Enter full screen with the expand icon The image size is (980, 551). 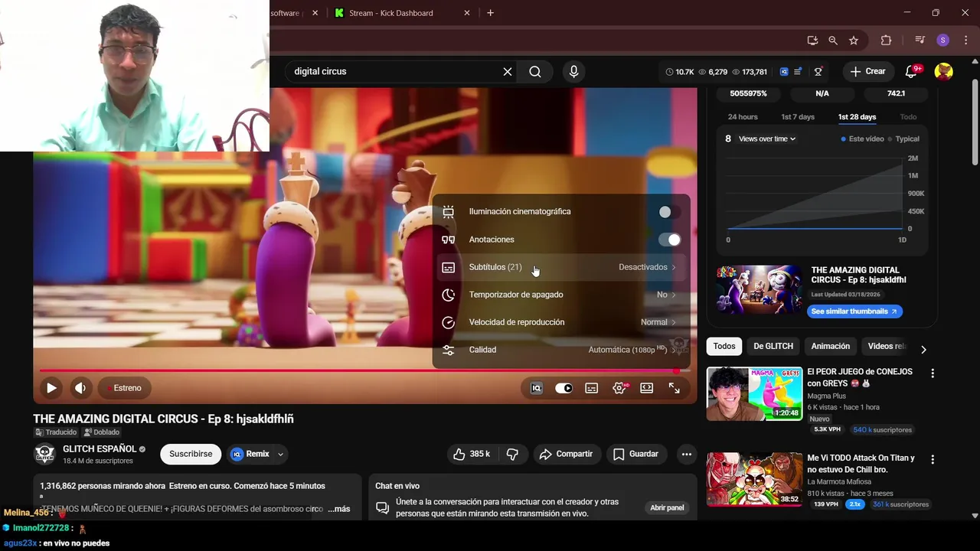675,388
